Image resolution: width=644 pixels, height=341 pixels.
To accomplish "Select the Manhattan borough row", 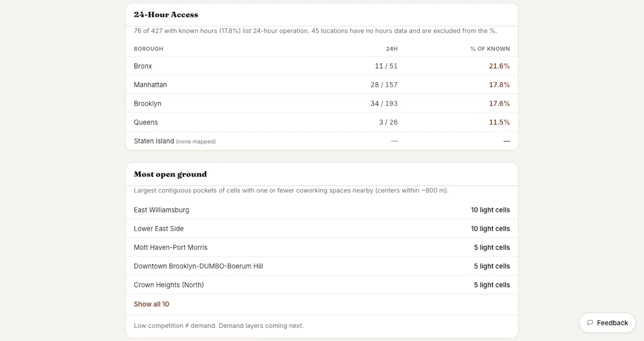I will (x=322, y=85).
